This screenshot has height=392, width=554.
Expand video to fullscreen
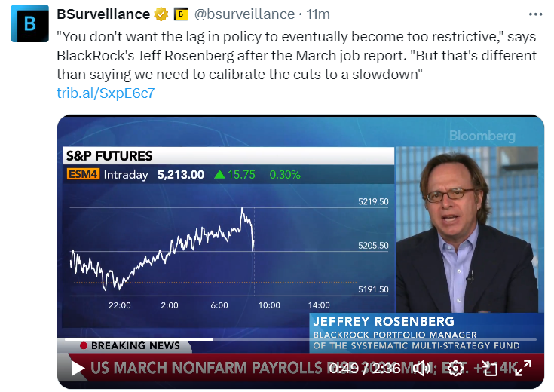522,369
